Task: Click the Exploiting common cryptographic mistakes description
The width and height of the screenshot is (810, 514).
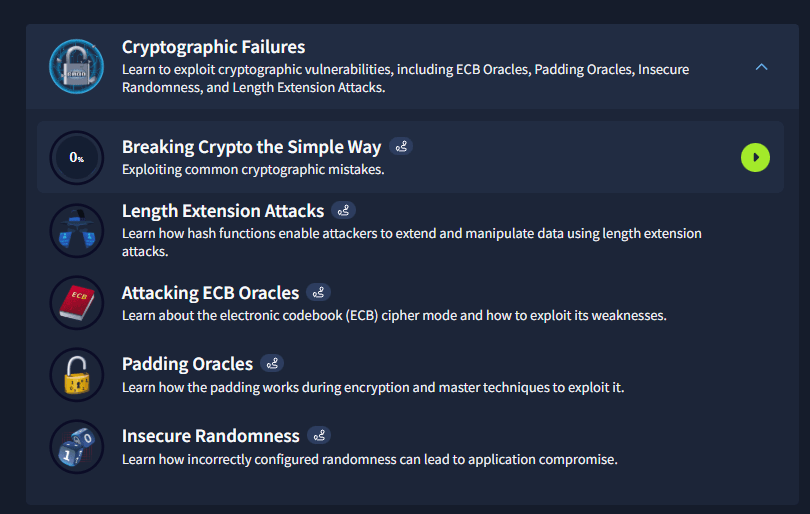Action: click(253, 169)
